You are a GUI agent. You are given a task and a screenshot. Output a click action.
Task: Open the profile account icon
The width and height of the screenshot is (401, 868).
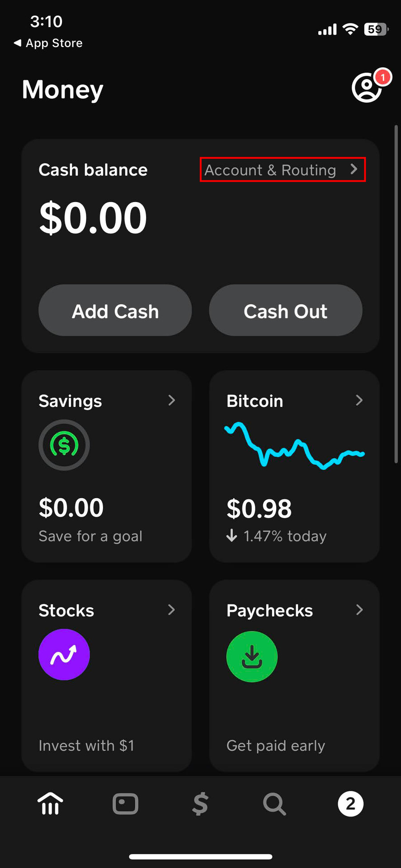366,88
